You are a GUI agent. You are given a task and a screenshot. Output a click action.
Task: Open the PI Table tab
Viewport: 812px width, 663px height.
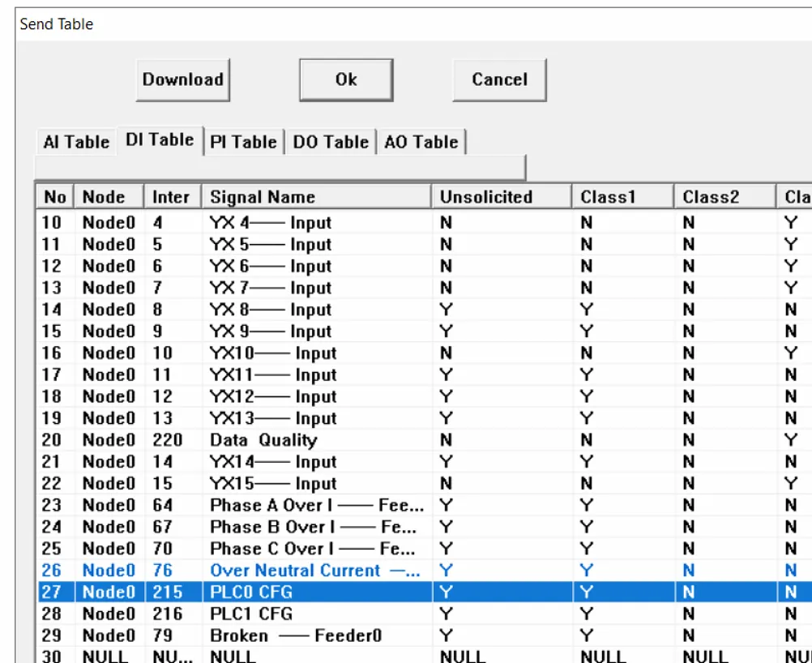pyautogui.click(x=243, y=141)
